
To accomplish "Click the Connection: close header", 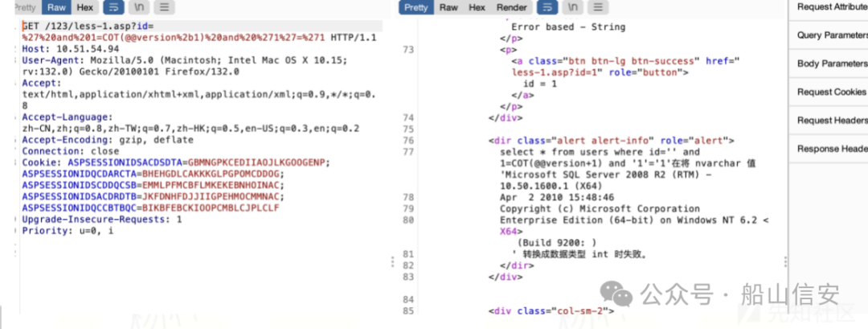I will [70, 151].
